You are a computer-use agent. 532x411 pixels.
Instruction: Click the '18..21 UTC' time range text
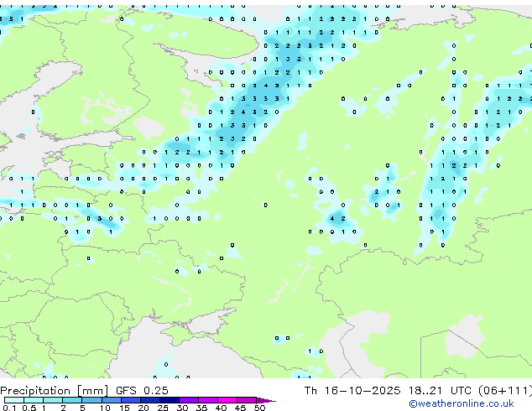[x=440, y=391]
